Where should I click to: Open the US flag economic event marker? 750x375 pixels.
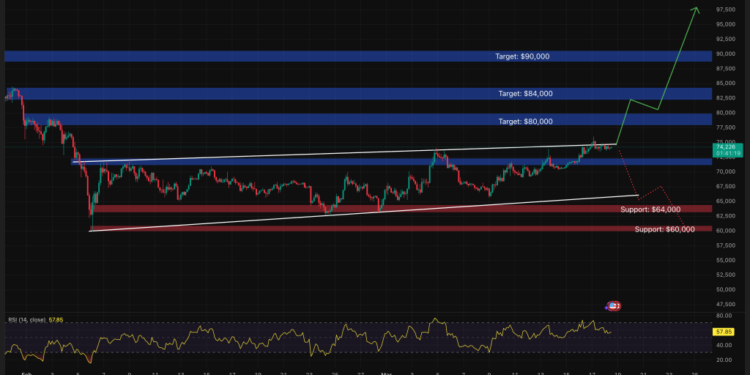(613, 306)
